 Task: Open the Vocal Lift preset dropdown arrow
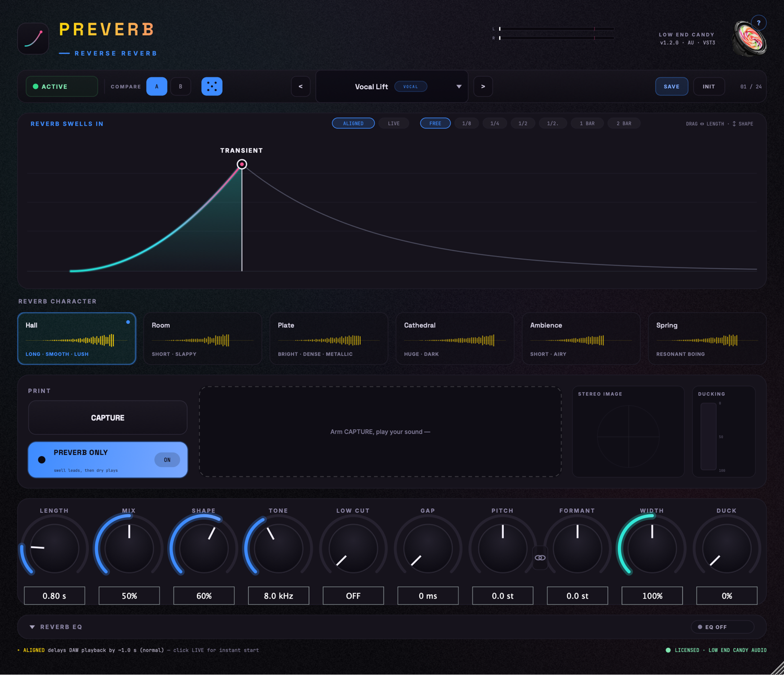pyautogui.click(x=459, y=87)
